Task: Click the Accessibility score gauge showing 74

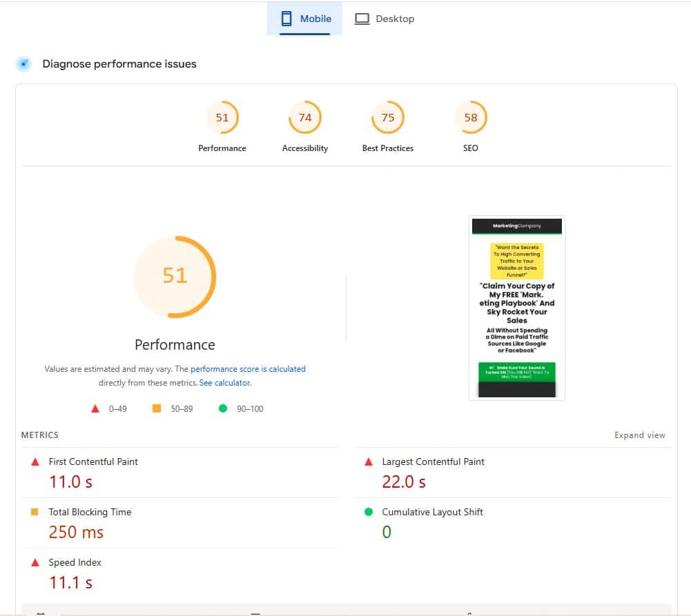Action: pyautogui.click(x=305, y=117)
